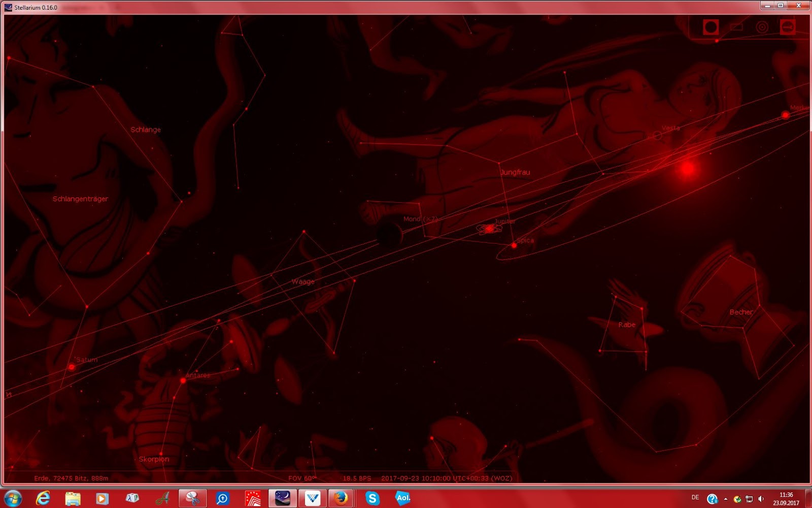Open the volume speaker tray icon
This screenshot has width=812, height=508.
pyautogui.click(x=761, y=499)
